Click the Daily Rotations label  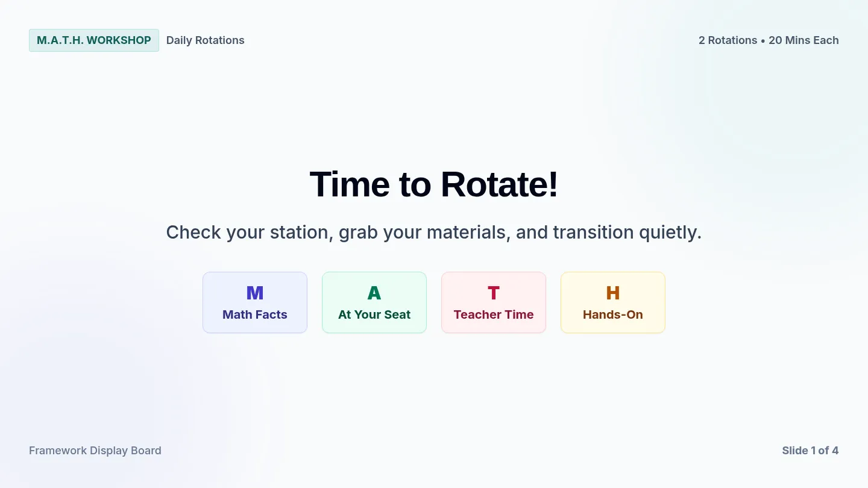click(206, 40)
